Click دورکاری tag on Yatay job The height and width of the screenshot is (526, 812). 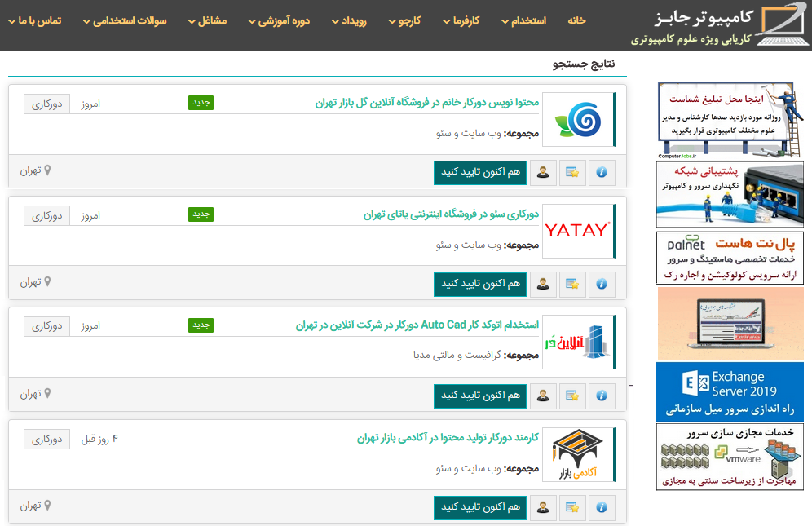(46, 215)
